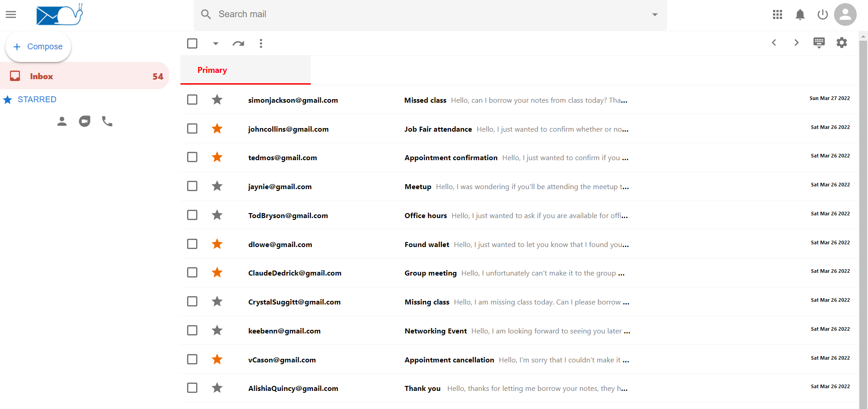This screenshot has width=868, height=409.
Task: Open the three-dot more options menu
Action: [261, 43]
